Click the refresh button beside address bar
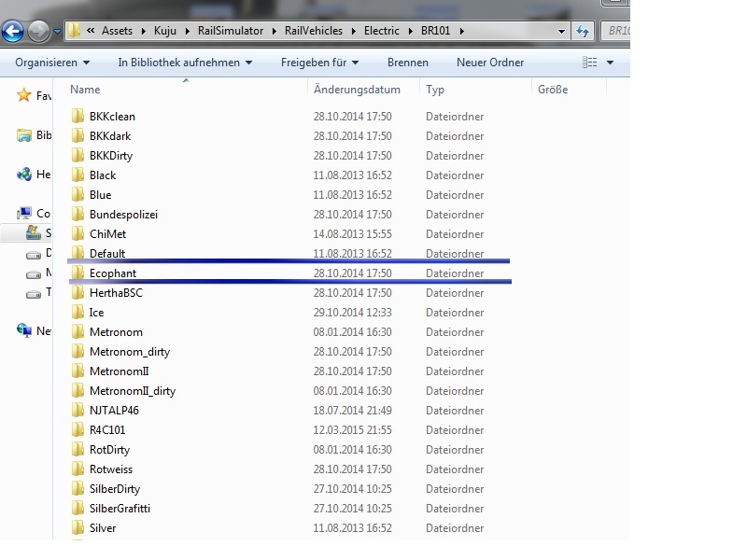 coord(583,32)
